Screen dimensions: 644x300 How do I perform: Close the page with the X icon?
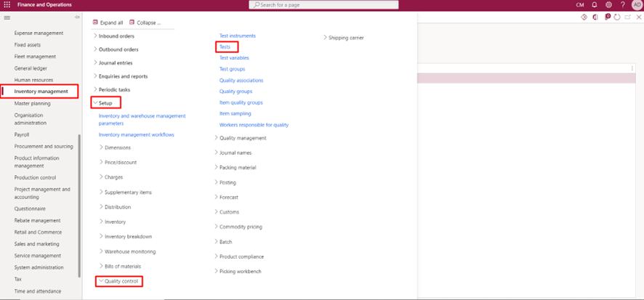(639, 17)
